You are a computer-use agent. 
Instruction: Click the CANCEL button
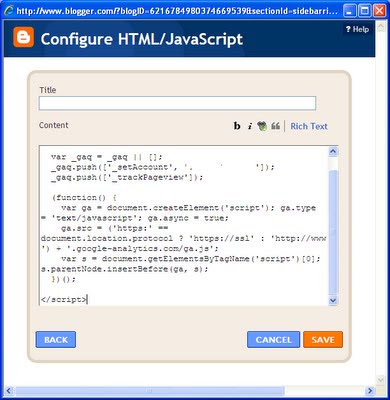(x=273, y=340)
